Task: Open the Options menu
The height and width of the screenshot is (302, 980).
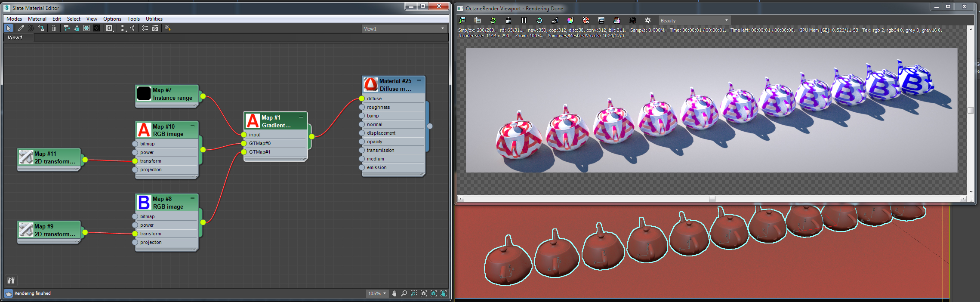Action: (x=112, y=19)
